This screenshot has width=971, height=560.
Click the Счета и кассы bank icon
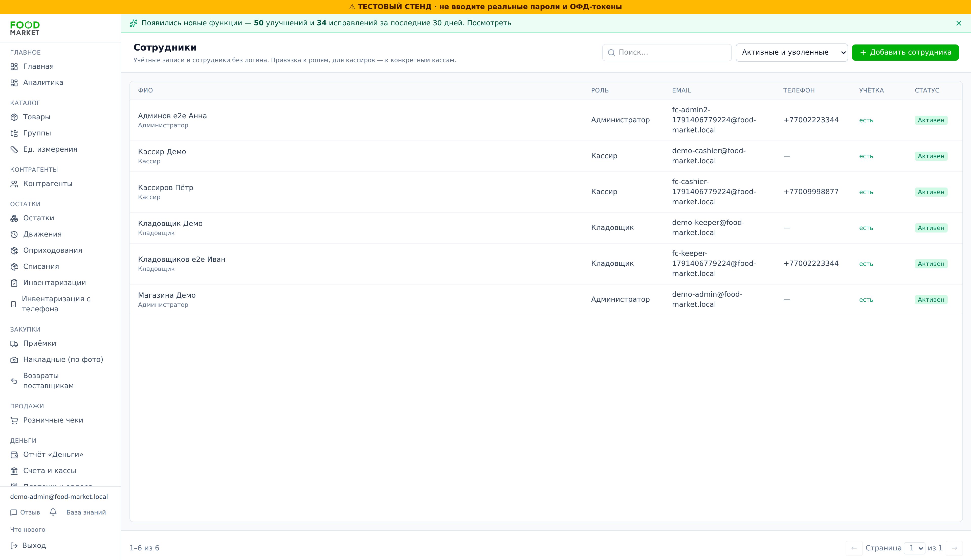coord(14,471)
